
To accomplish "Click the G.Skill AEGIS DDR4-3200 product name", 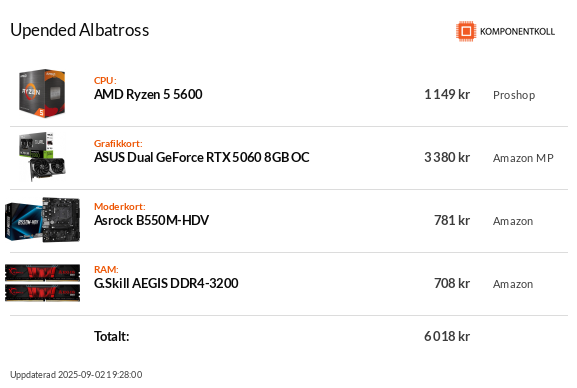I will tap(166, 283).
